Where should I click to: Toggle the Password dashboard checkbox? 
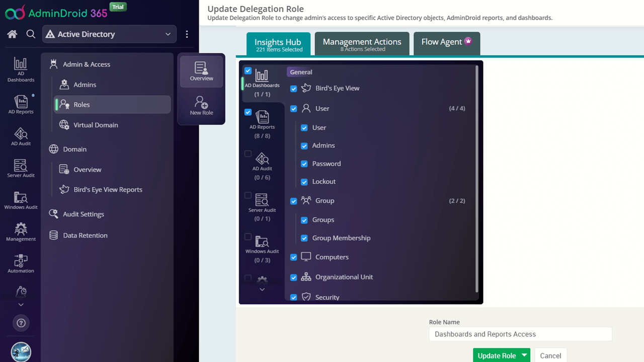(x=304, y=164)
